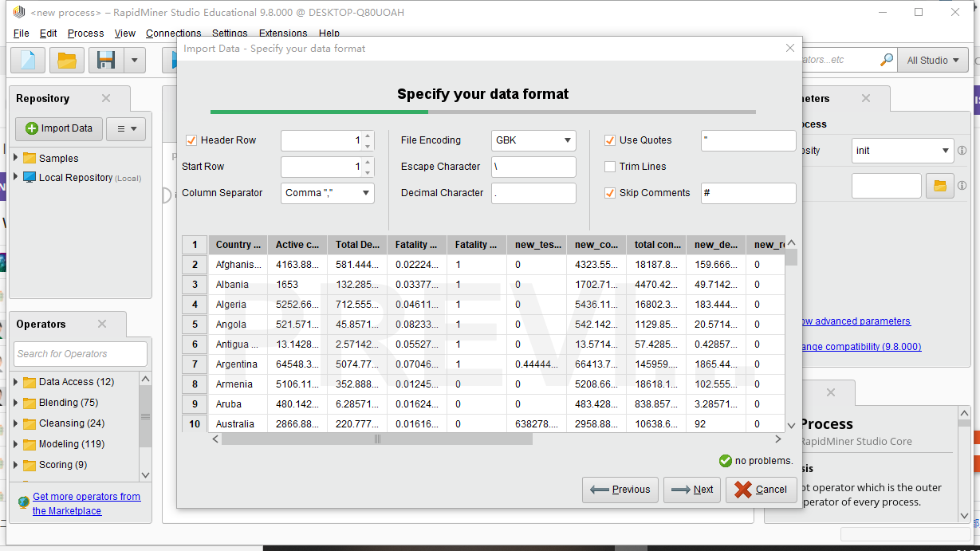Expand the Data Access (12) group
The image size is (980, 551).
pos(16,382)
